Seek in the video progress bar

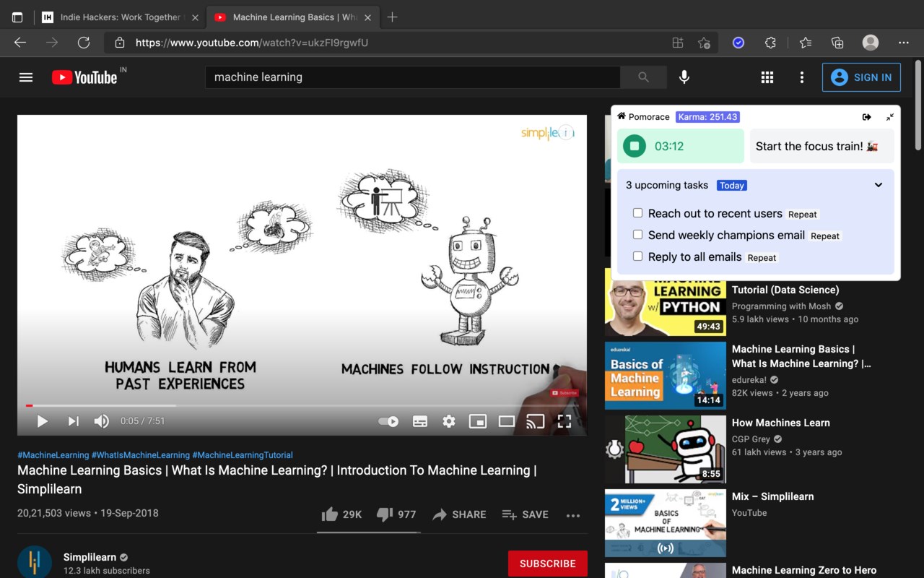pos(302,405)
